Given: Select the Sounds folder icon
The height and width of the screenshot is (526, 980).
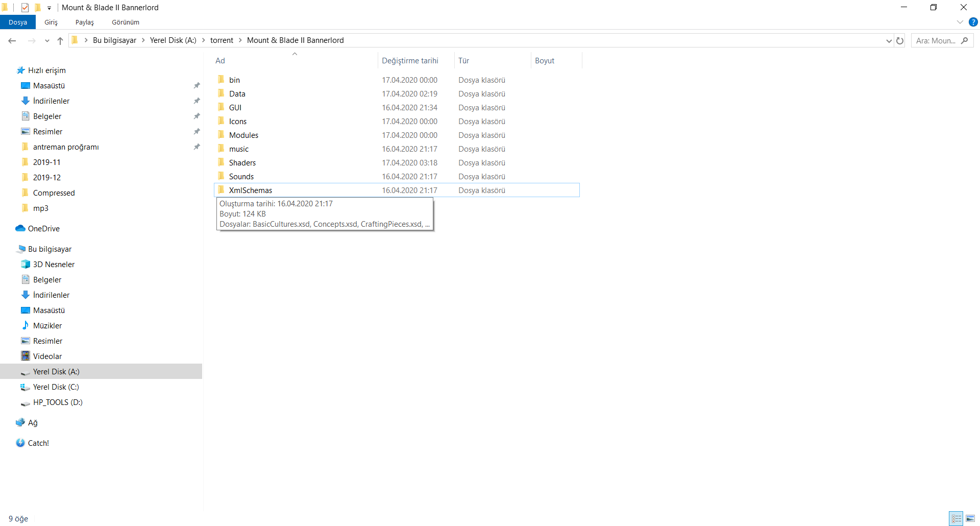Looking at the screenshot, I should tap(221, 176).
